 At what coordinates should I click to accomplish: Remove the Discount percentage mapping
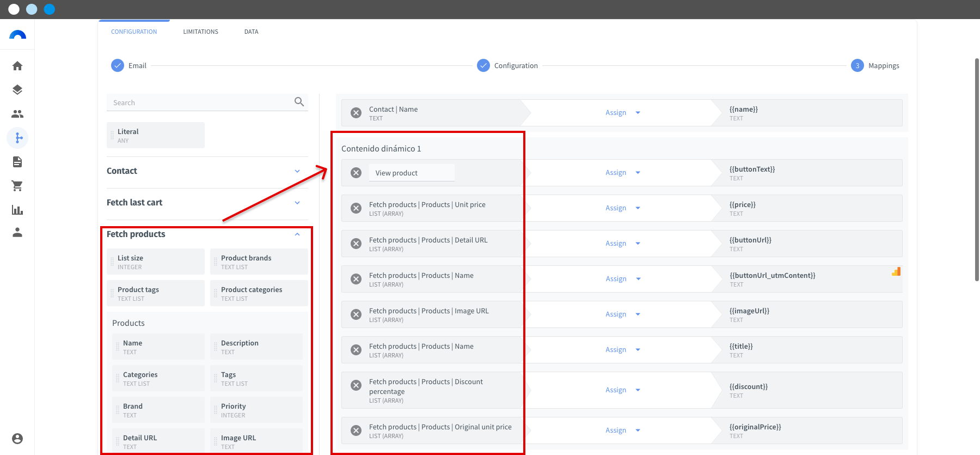(356, 385)
